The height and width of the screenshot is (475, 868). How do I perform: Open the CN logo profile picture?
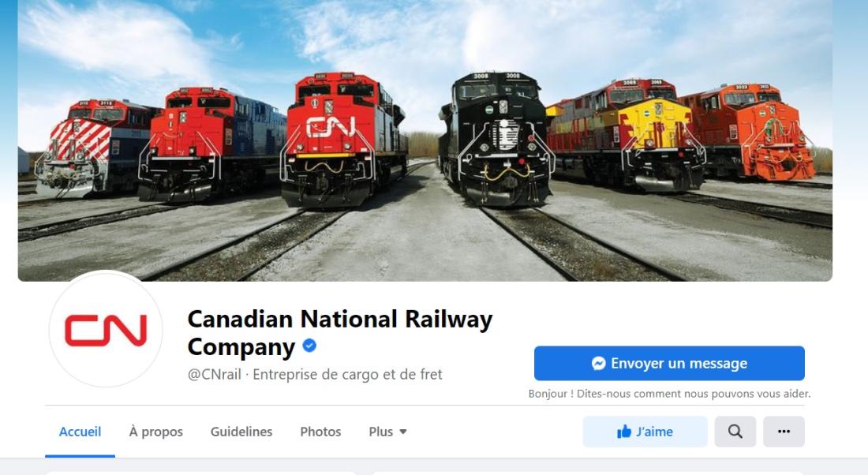pyautogui.click(x=106, y=329)
